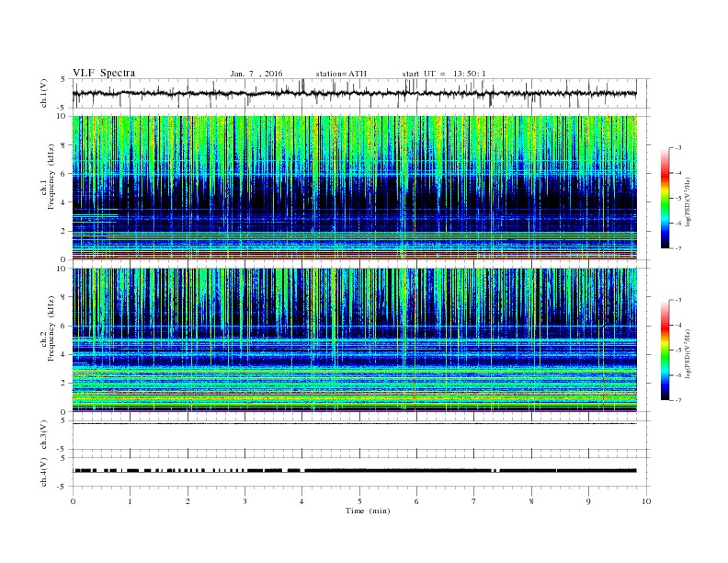The width and height of the screenshot is (728, 563).
Task: Click the 'ch.1(V)' waveform axis label
Action: coord(44,94)
